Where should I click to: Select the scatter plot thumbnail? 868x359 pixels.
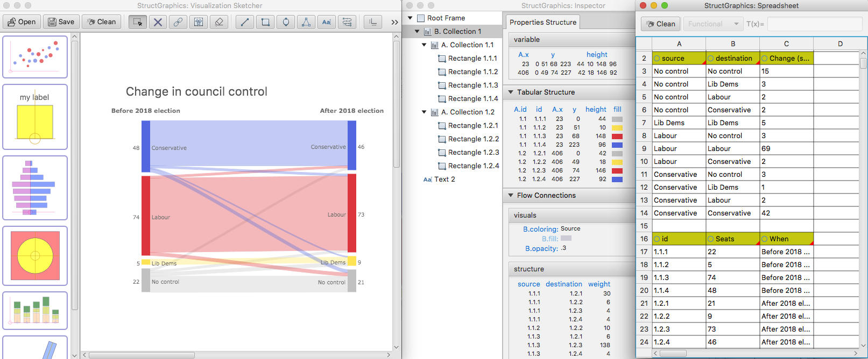[35, 57]
